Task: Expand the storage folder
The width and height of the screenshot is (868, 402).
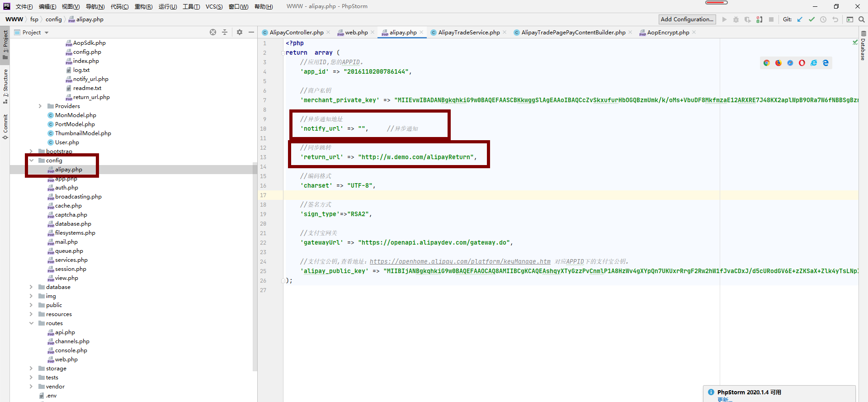Action: coord(31,369)
